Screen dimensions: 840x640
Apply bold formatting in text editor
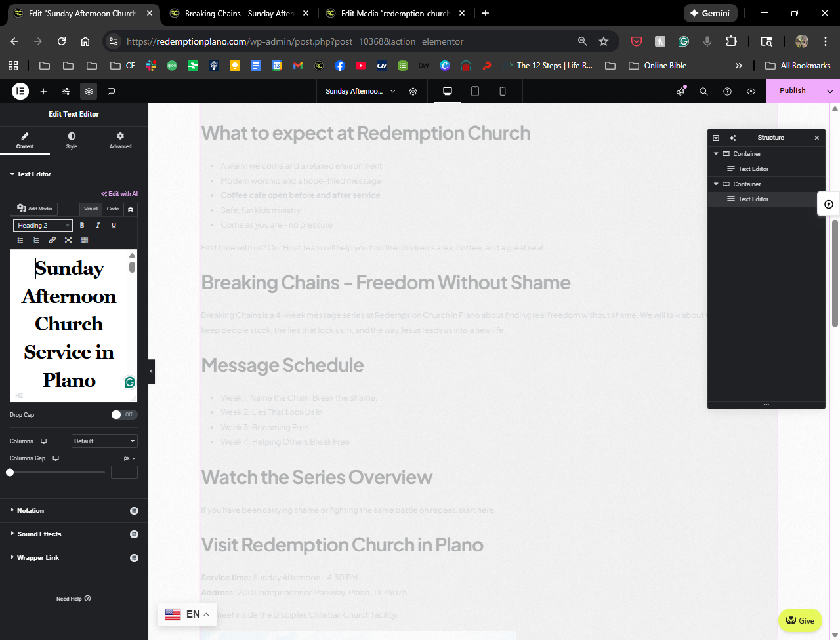click(x=82, y=225)
